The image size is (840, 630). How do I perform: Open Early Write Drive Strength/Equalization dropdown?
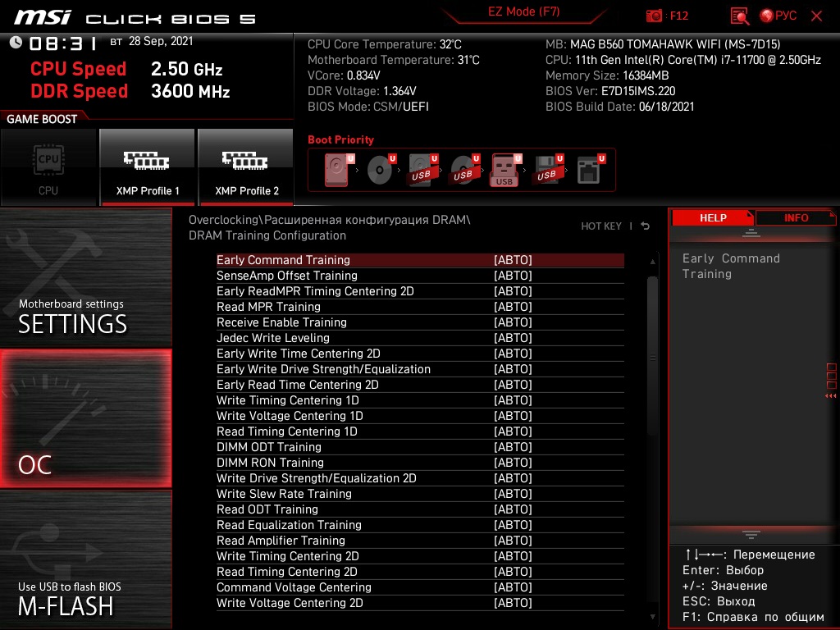pos(513,368)
